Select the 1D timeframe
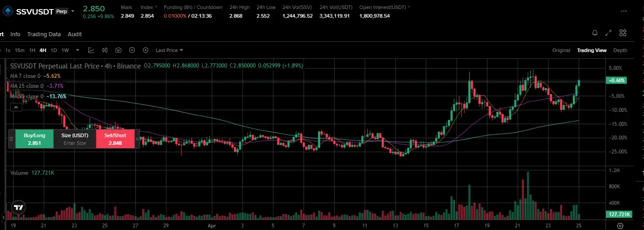The image size is (644, 230). [54, 50]
